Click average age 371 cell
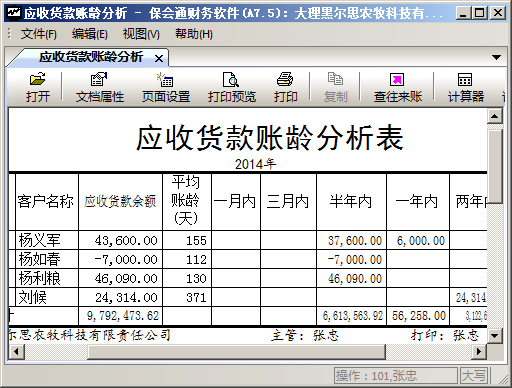512x388 pixels. tap(187, 297)
